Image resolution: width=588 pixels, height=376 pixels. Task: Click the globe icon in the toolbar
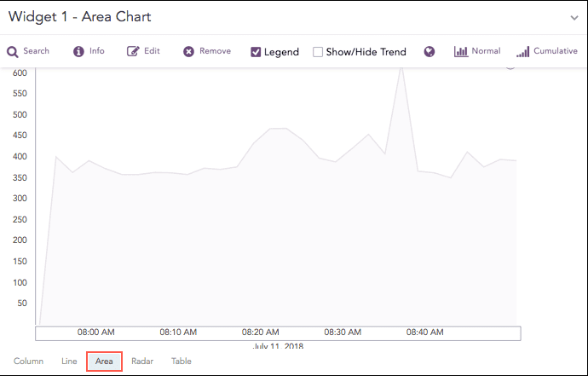point(429,52)
